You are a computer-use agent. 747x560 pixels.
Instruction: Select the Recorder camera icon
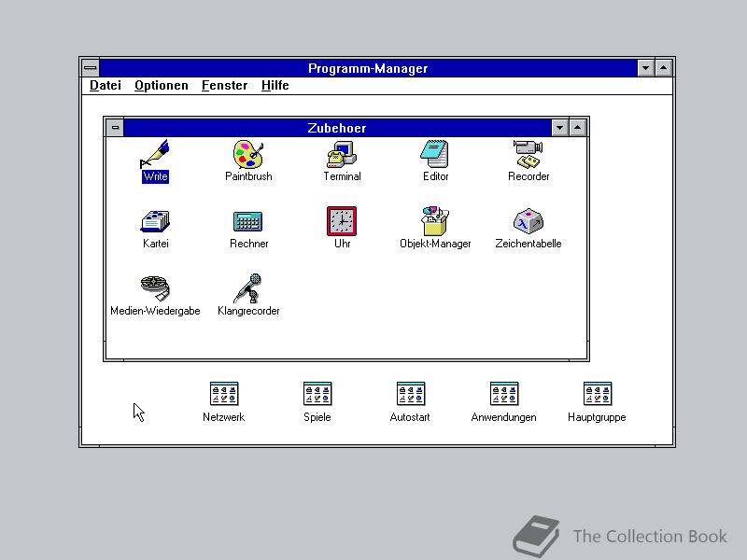529,154
